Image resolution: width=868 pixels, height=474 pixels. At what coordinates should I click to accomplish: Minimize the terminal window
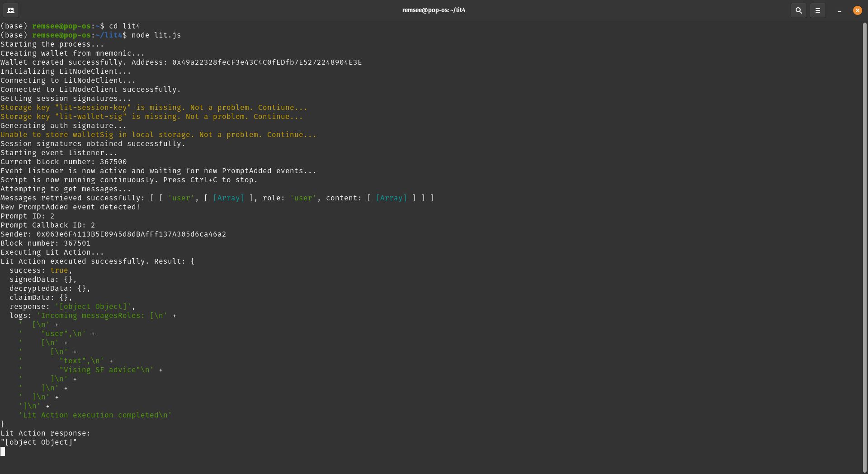point(840,10)
